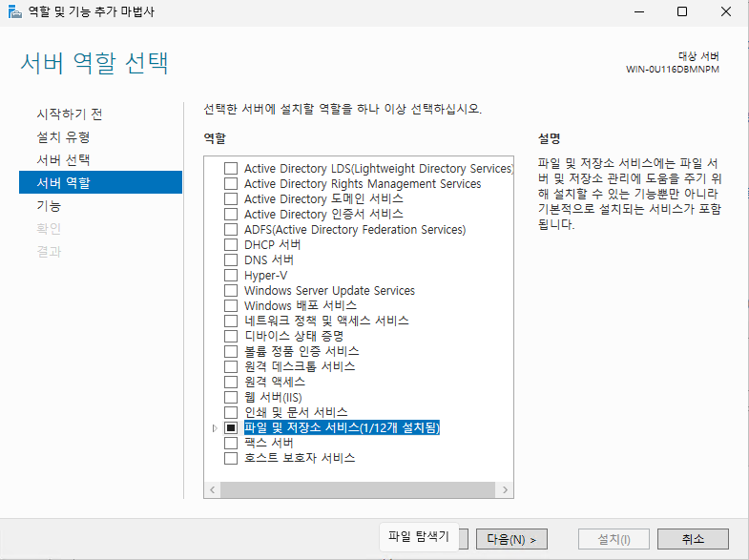
Task: Tick Active Directory 인증서 서비스 checkbox
Action: point(231,215)
